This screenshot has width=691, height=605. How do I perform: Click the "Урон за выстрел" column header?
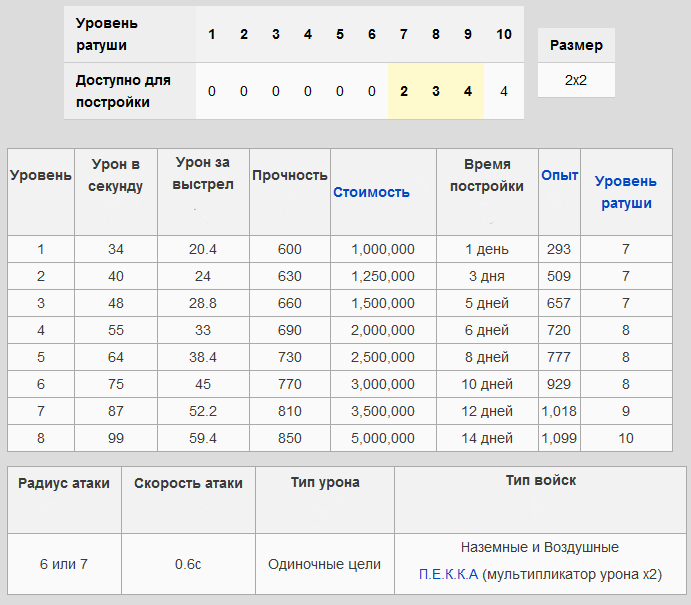[x=202, y=173]
